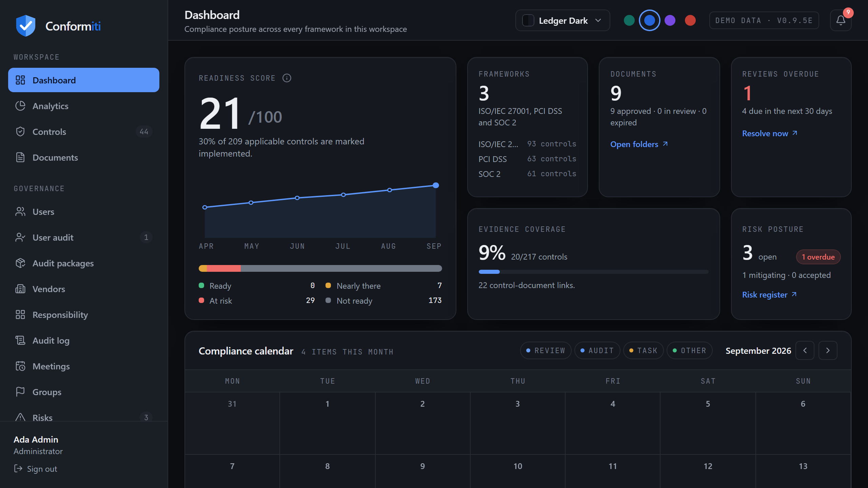Toggle the Review calendar filter

[546, 350]
